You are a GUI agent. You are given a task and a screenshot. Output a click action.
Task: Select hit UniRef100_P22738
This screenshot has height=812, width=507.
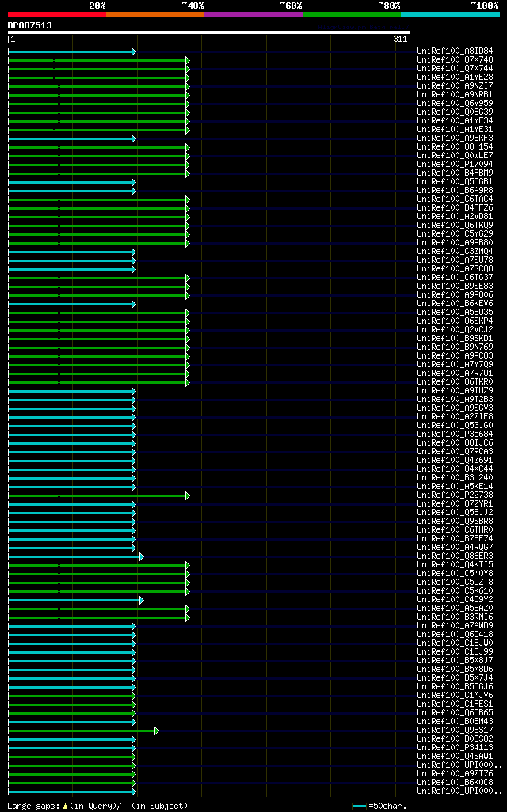click(455, 495)
